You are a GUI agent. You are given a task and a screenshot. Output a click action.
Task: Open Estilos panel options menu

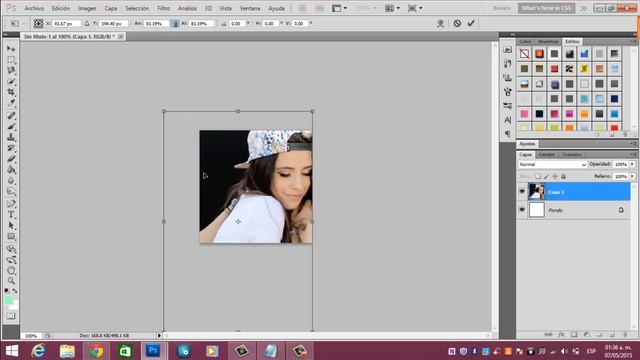pos(633,42)
